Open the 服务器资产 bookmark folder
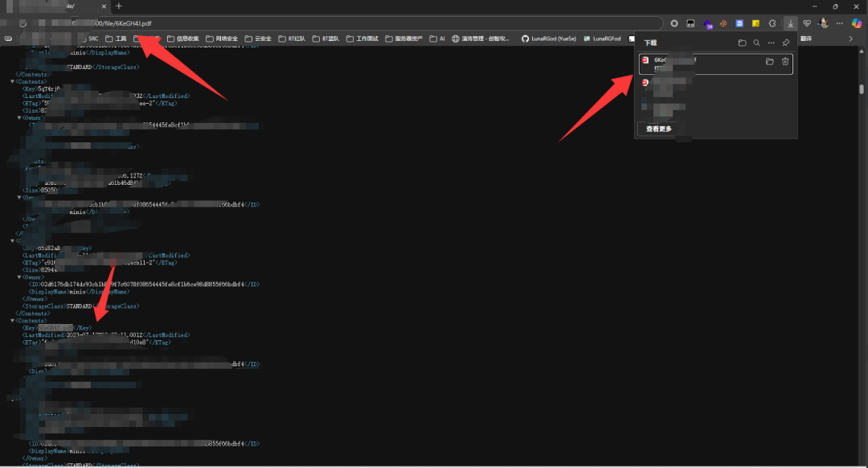The height and width of the screenshot is (468, 868). [x=403, y=39]
